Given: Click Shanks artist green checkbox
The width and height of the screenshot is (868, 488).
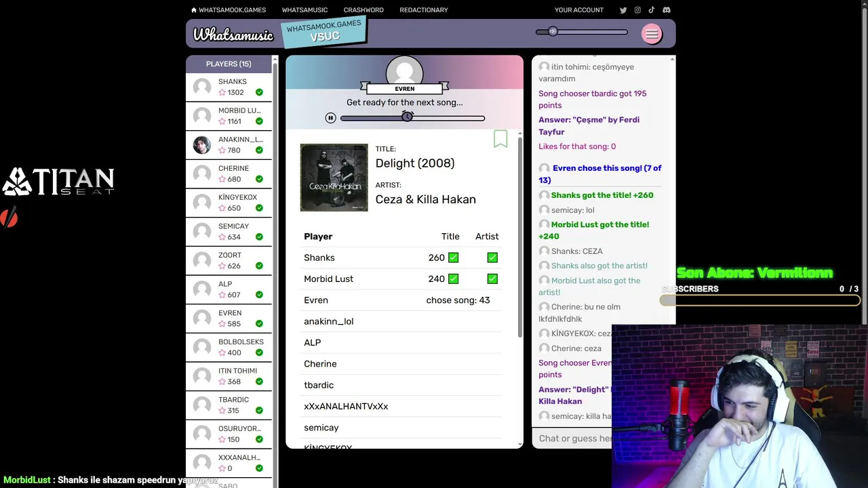Looking at the screenshot, I should point(492,258).
